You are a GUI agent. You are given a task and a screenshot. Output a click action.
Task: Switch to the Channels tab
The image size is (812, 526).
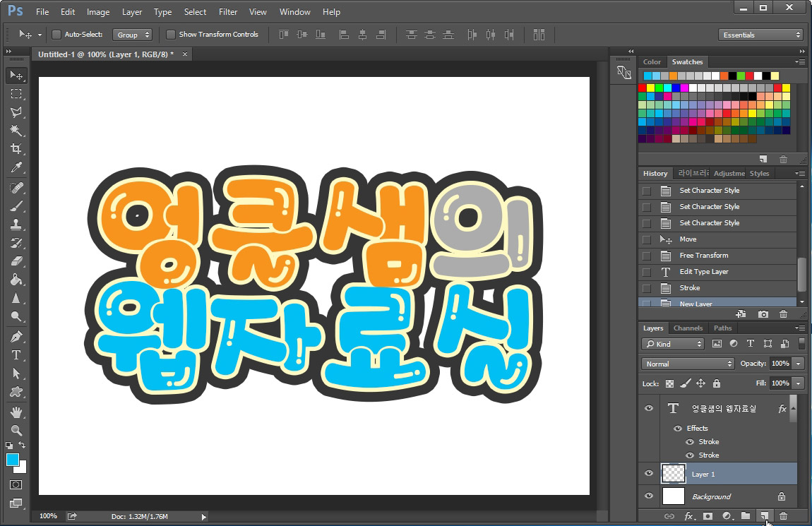tap(688, 328)
